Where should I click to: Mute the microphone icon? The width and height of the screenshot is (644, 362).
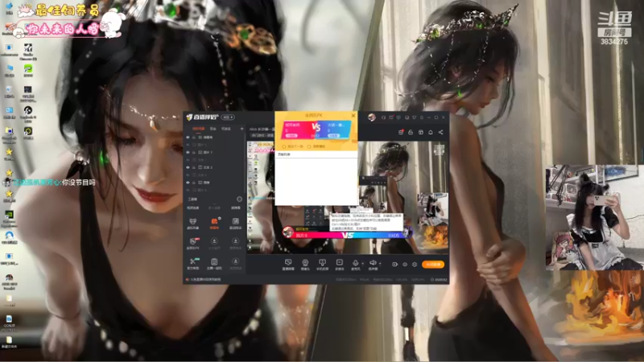click(355, 262)
